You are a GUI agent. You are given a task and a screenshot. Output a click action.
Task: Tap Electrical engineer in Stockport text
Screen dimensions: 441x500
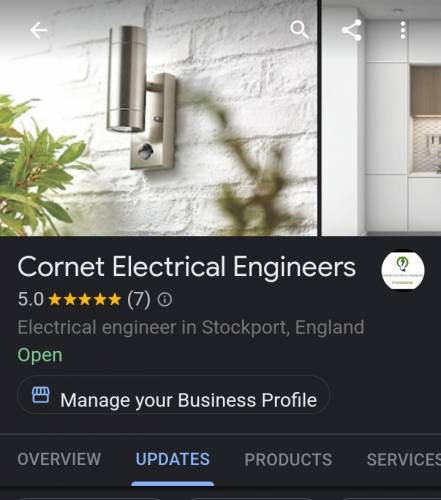(x=191, y=327)
